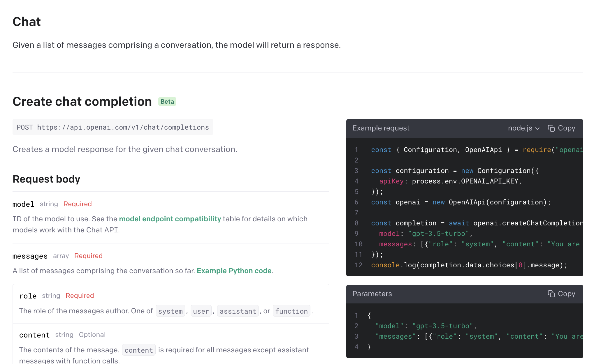Click the messages parameter name
The width and height of the screenshot is (594, 364).
pyautogui.click(x=30, y=256)
